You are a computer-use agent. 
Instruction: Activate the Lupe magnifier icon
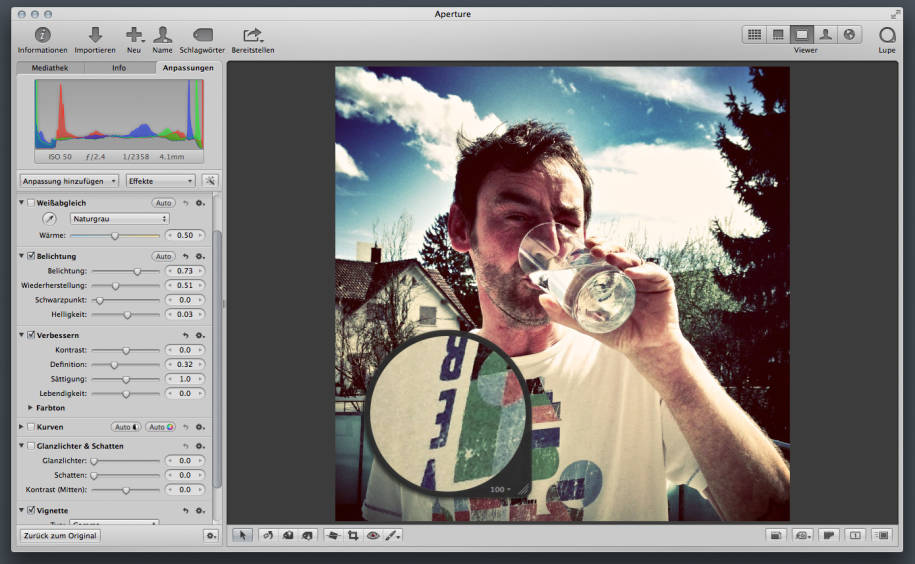click(x=887, y=35)
